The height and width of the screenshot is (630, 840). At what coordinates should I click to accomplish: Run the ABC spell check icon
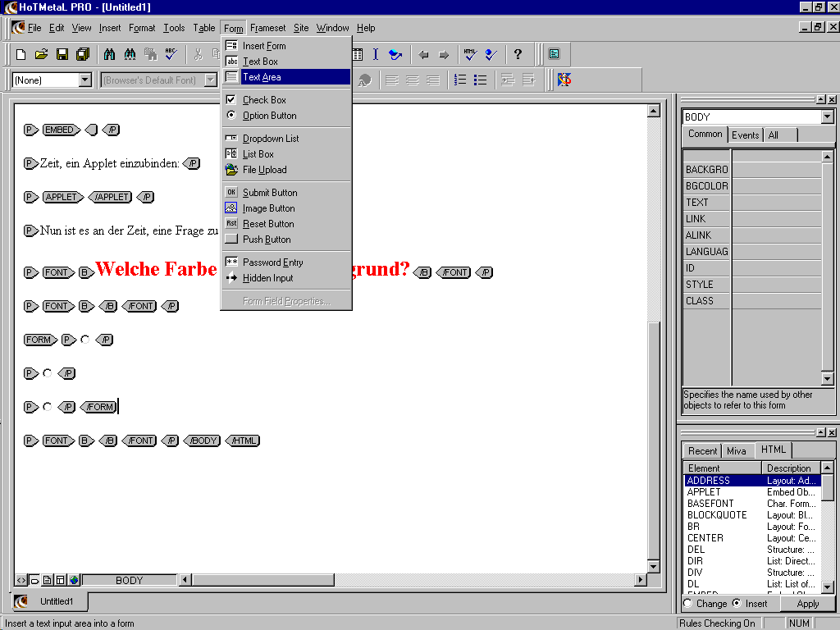(x=171, y=55)
